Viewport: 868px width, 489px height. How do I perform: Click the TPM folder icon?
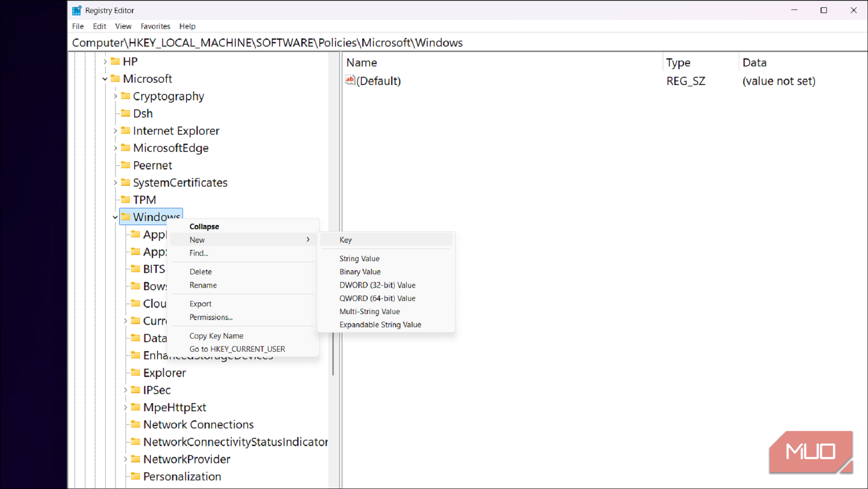coord(126,199)
